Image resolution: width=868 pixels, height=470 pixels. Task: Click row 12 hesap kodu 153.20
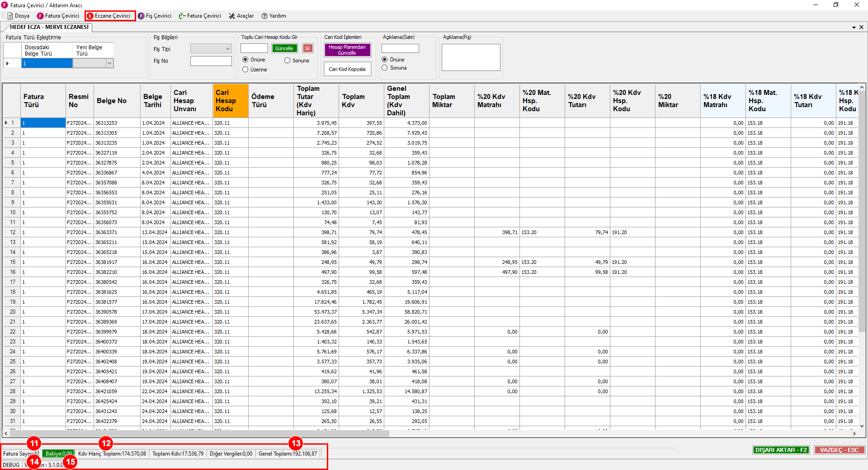pyautogui.click(x=542, y=232)
